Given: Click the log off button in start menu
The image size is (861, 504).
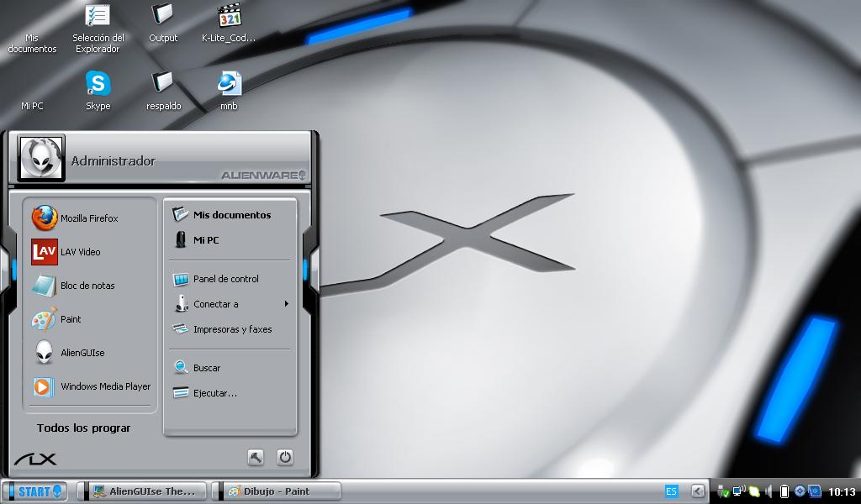Looking at the screenshot, I should (256, 458).
